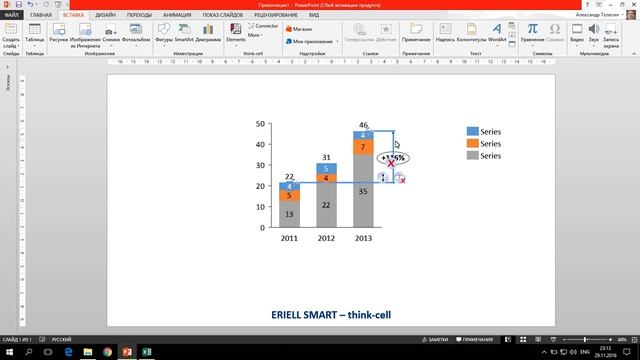Click the Колонтитулы (Header & Footer) icon

click(x=471, y=33)
